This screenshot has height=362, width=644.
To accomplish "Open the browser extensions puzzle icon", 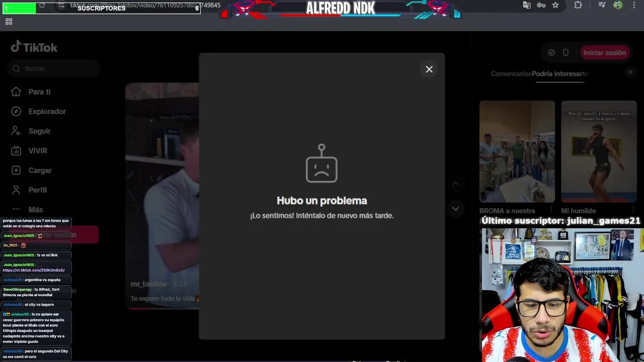I will pos(578,5).
